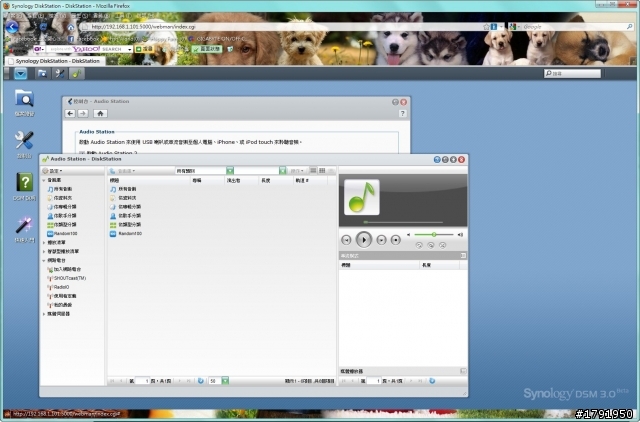Click the loud speaker icon beside volume
The width and height of the screenshot is (640, 422).
[460, 235]
